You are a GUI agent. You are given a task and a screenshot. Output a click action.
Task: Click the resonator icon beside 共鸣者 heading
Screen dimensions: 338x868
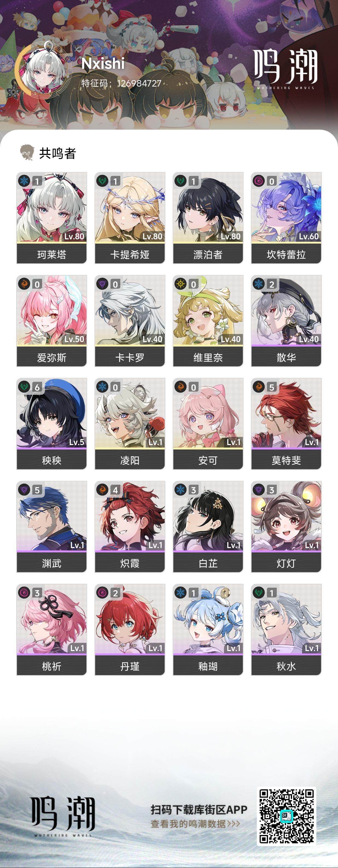point(27,153)
